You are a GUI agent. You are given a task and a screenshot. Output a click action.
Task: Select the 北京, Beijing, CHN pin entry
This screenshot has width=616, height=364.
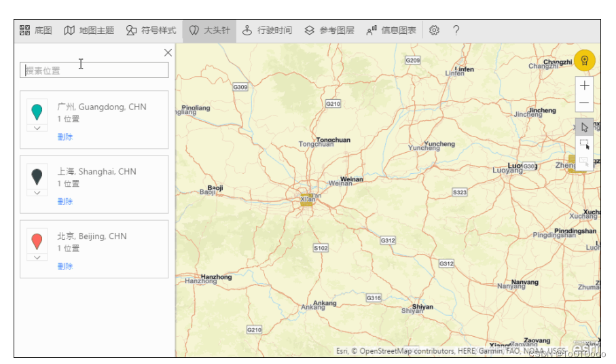[x=94, y=249]
